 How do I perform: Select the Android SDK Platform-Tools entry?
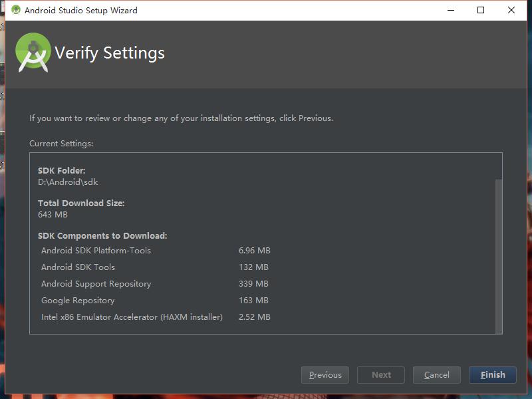click(x=96, y=251)
